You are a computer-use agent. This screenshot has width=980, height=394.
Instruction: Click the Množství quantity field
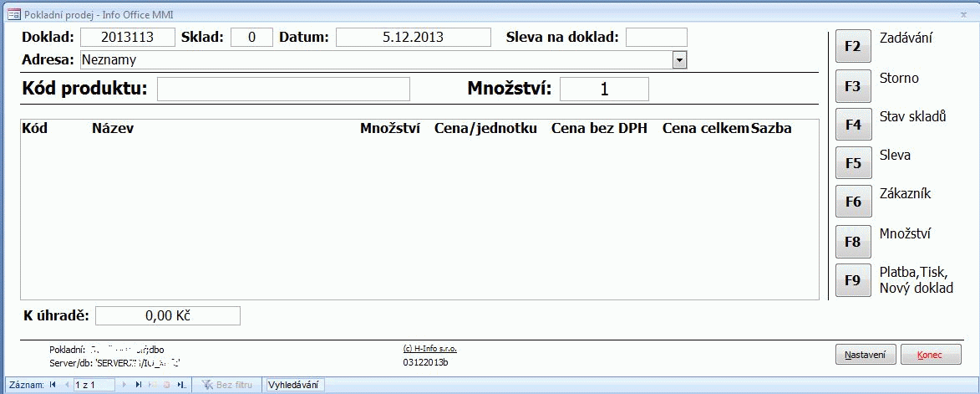tap(603, 89)
